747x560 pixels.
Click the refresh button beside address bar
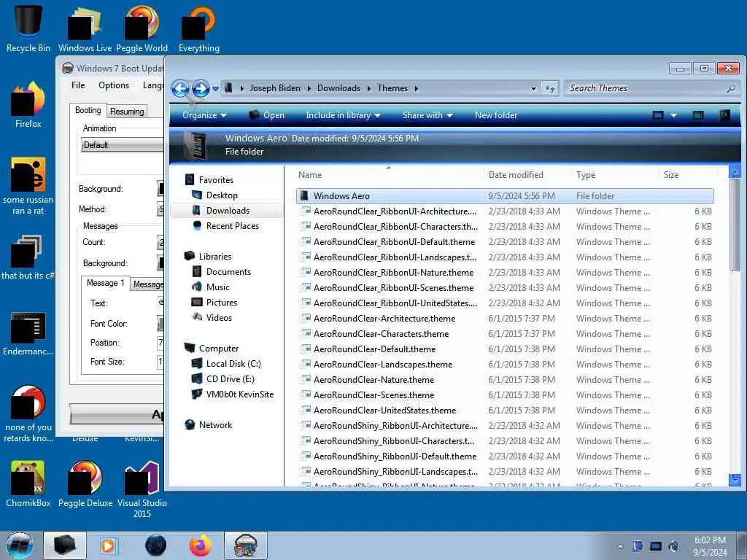pos(550,88)
